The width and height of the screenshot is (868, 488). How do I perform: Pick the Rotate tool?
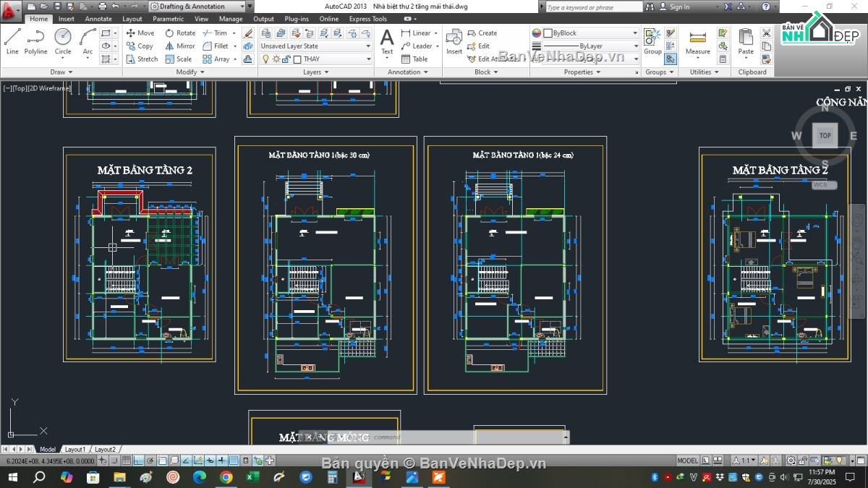click(179, 33)
